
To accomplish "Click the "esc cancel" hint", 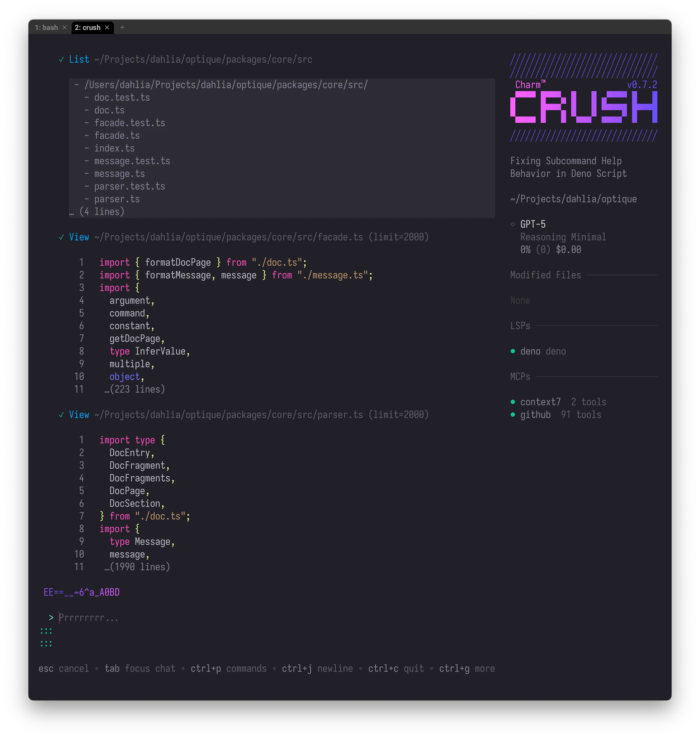I will (64, 668).
